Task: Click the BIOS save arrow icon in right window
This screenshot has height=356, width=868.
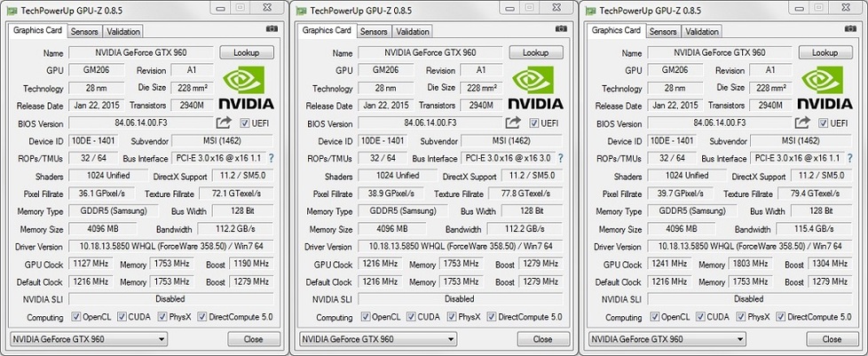Action: (802, 123)
